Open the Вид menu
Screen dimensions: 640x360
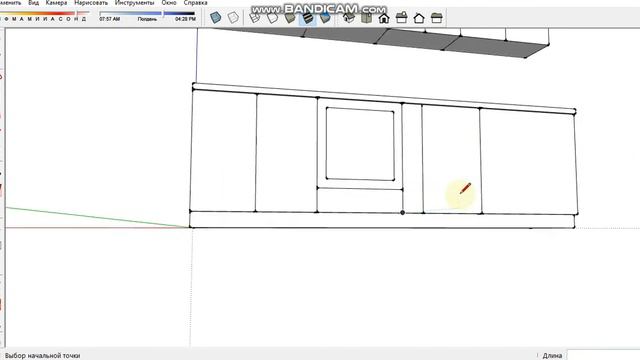pyautogui.click(x=33, y=2)
